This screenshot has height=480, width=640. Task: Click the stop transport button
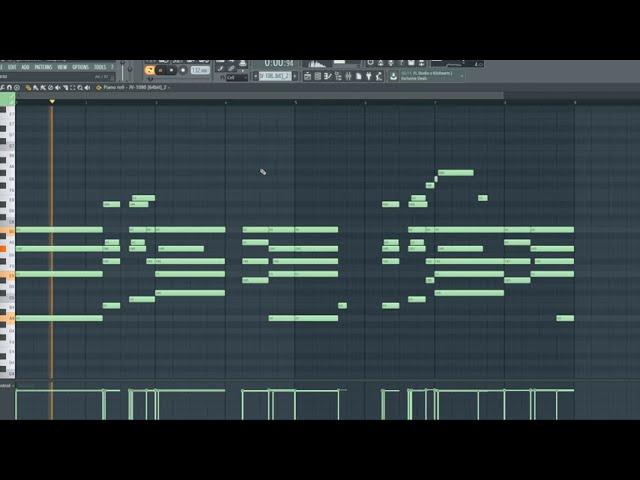(x=171, y=70)
